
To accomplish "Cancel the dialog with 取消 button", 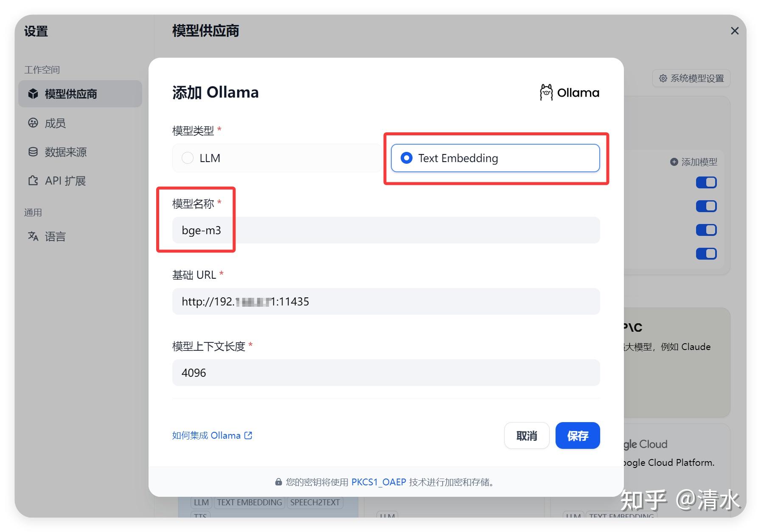I will (526, 436).
